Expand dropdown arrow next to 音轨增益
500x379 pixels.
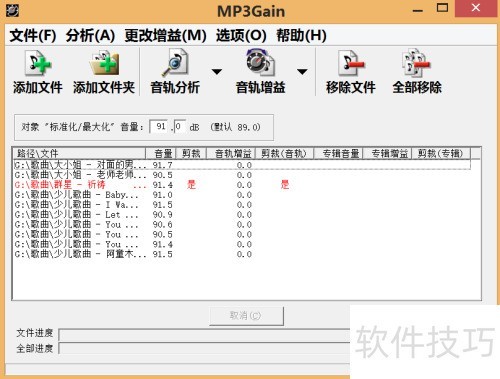[302, 72]
